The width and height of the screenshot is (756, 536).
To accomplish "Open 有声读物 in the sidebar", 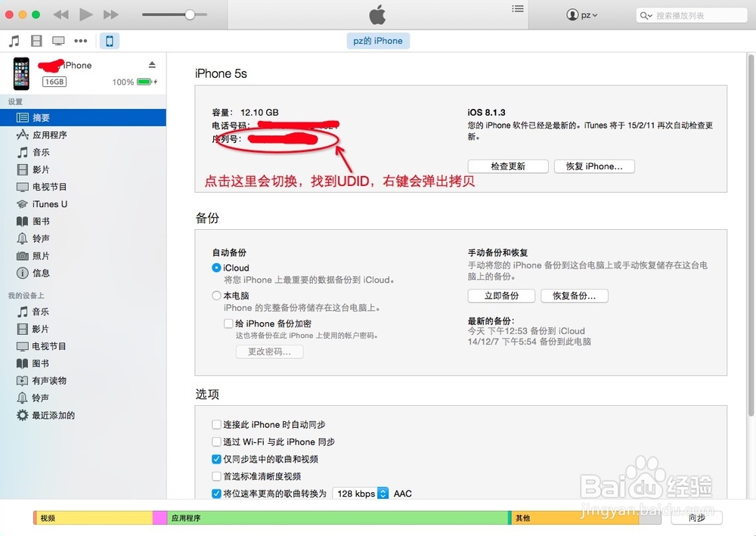I will point(83,381).
